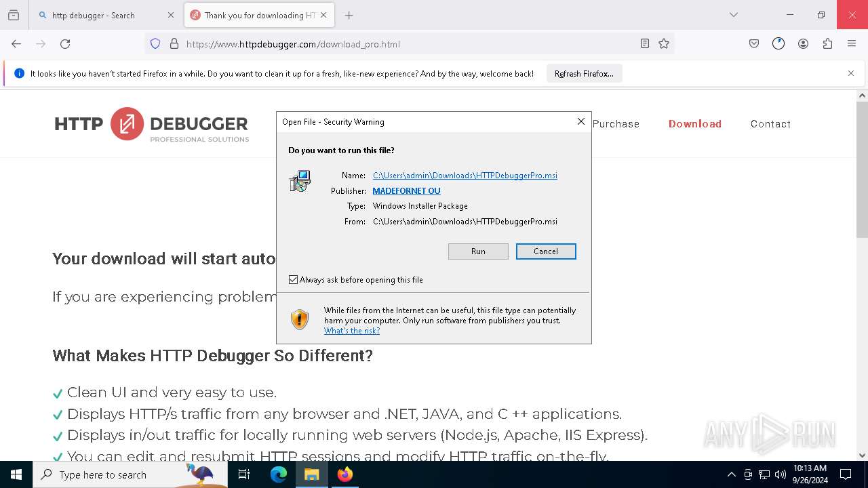Reload the current page

(65, 44)
